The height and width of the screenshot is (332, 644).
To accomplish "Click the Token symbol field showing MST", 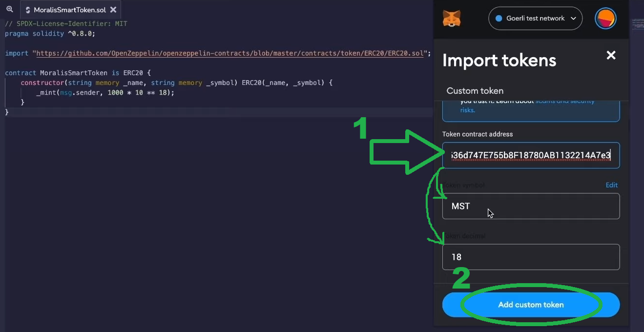I will 531,206.
